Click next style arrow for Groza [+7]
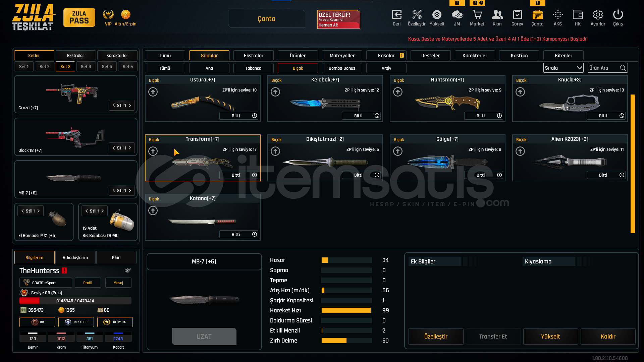 click(x=130, y=105)
